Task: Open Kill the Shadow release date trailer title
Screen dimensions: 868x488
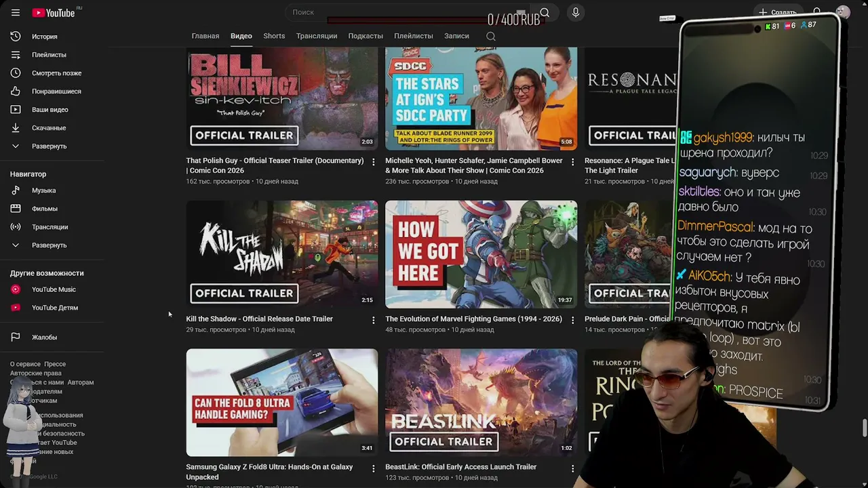Action: coord(259,319)
